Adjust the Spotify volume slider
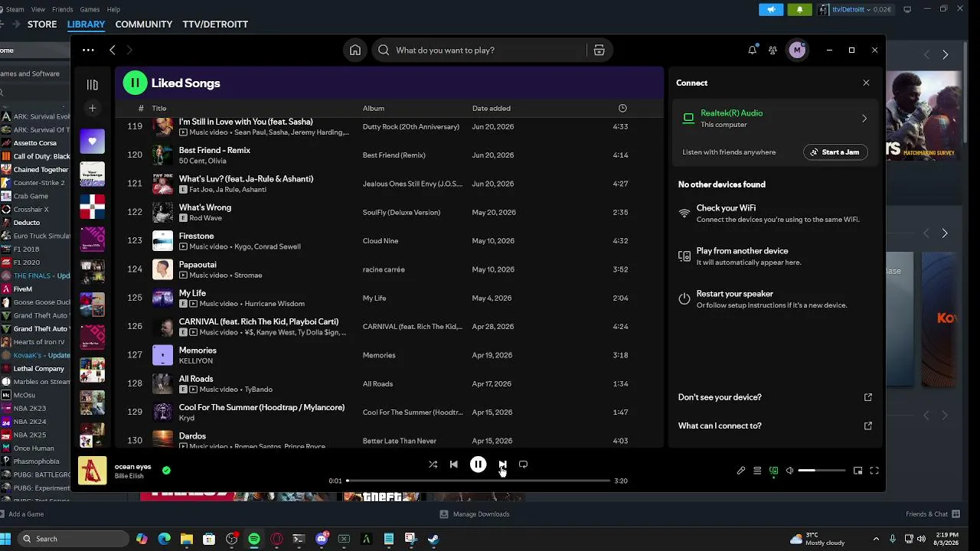The height and width of the screenshot is (551, 980). 822,471
